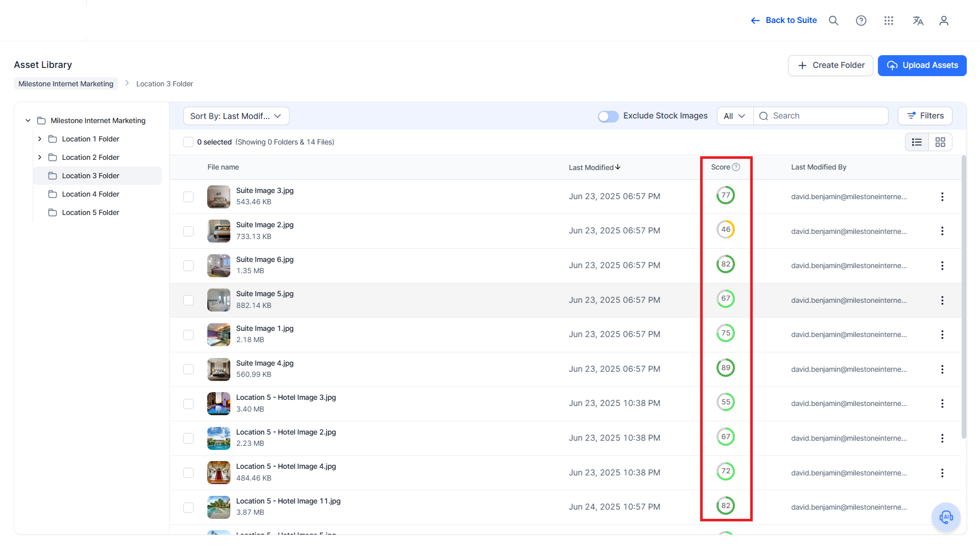Open the Location 5 - Hotel Image 2.jpg thumbnail
Viewport: 980px width, 551px height.
point(219,438)
